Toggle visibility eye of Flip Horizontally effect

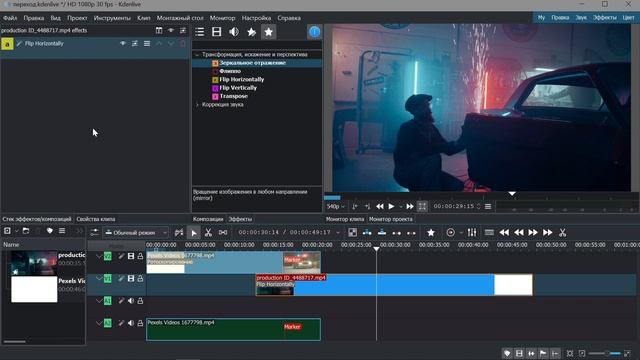(x=122, y=44)
